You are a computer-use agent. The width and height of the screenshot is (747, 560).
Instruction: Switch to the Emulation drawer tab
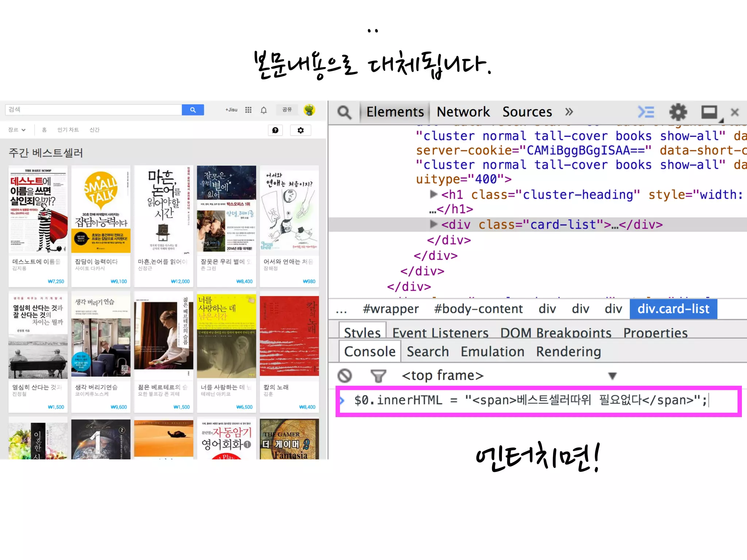click(x=492, y=351)
